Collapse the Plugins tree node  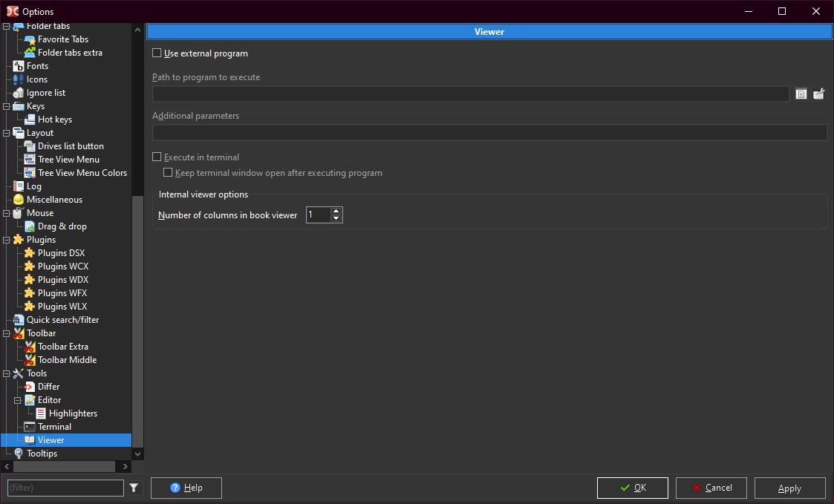tap(7, 240)
